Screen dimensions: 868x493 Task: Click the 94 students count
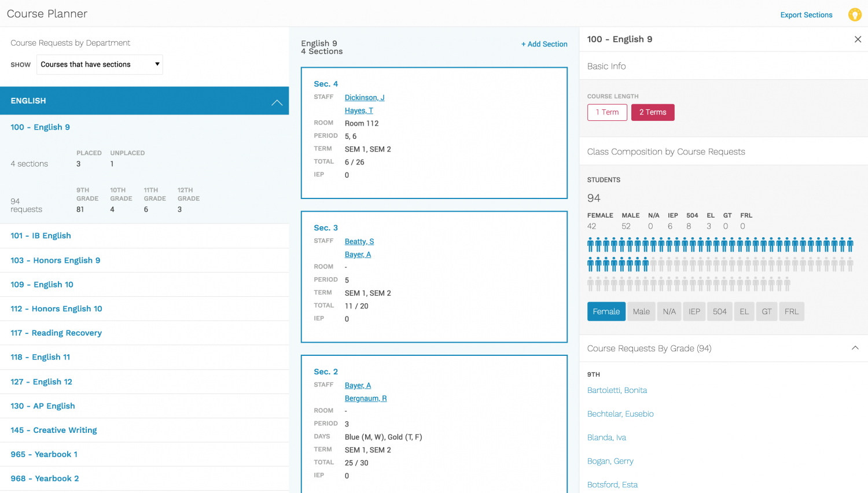point(594,198)
